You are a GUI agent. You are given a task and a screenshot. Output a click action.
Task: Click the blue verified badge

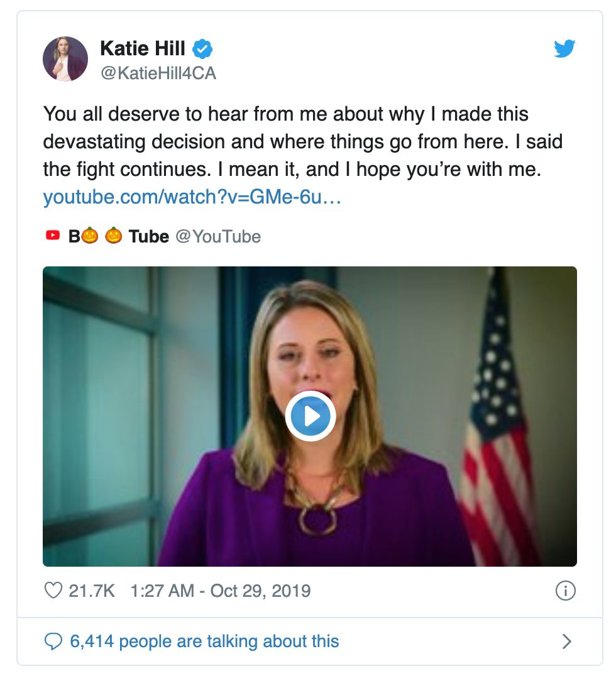[x=202, y=48]
